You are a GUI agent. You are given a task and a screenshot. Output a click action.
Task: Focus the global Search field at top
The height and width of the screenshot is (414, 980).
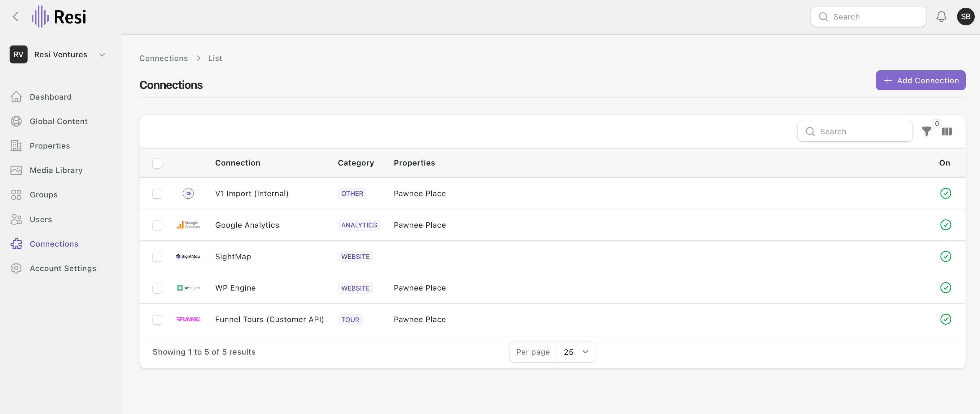click(x=868, y=17)
